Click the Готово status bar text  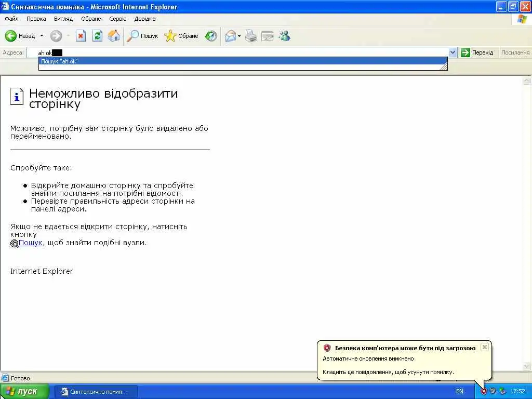point(20,378)
